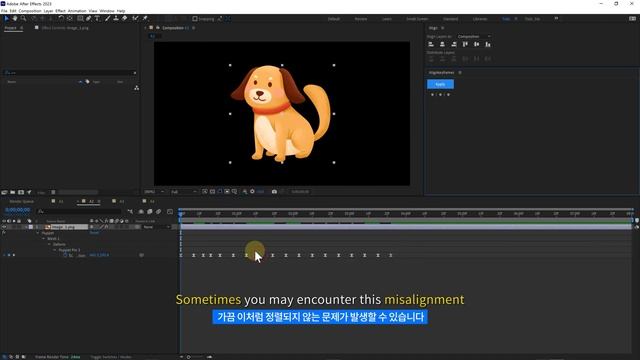The height and width of the screenshot is (360, 640).
Task: Create new folder in Project panel
Action: point(13,192)
